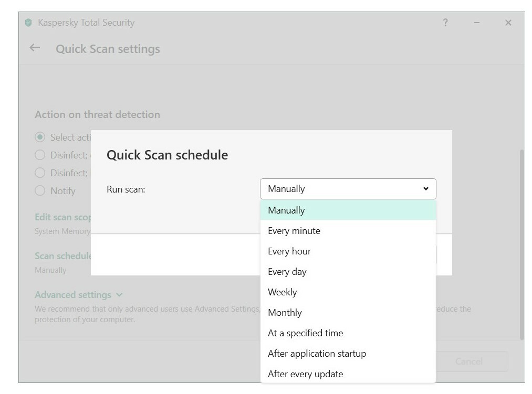The image size is (532, 394).
Task: Open help with the question mark icon
Action: [445, 23]
